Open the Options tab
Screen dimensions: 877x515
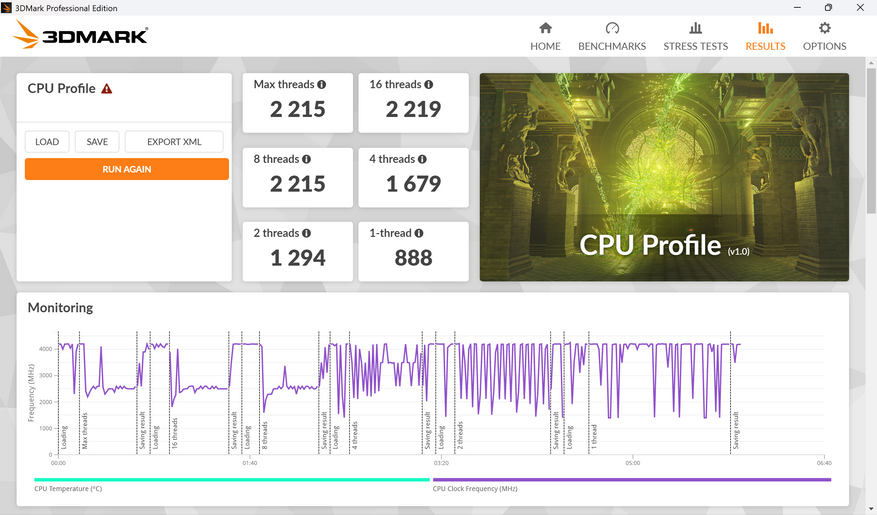pyautogui.click(x=824, y=37)
